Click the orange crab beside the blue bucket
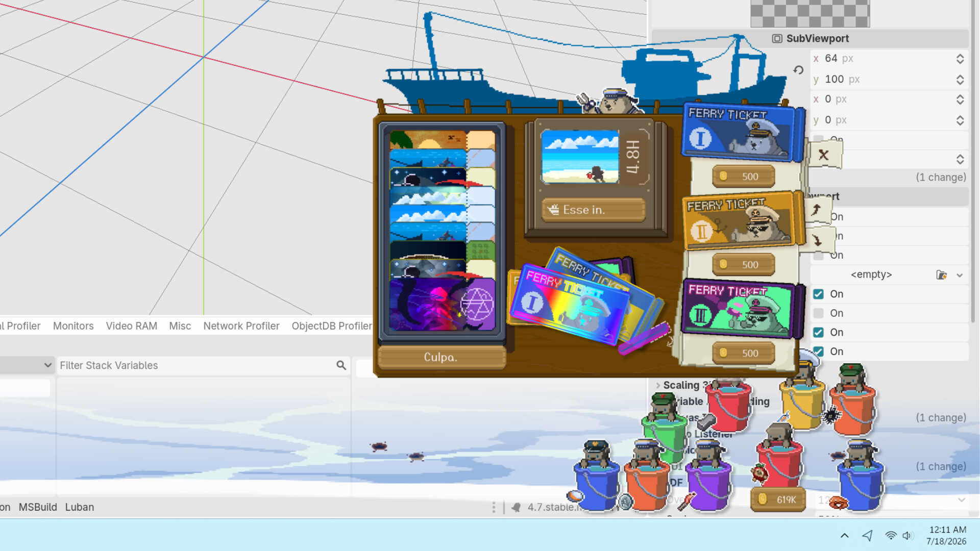Viewport: 980px width, 551px height. click(838, 503)
